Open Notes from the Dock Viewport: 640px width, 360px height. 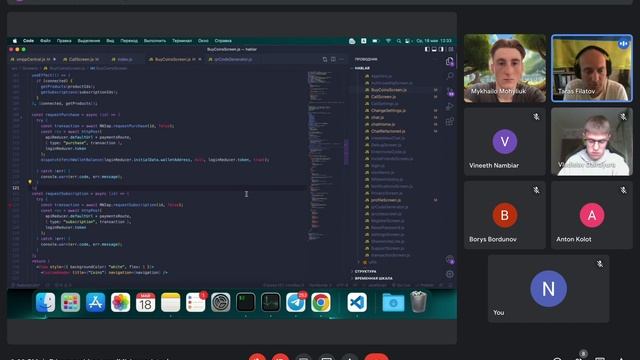(x=171, y=302)
